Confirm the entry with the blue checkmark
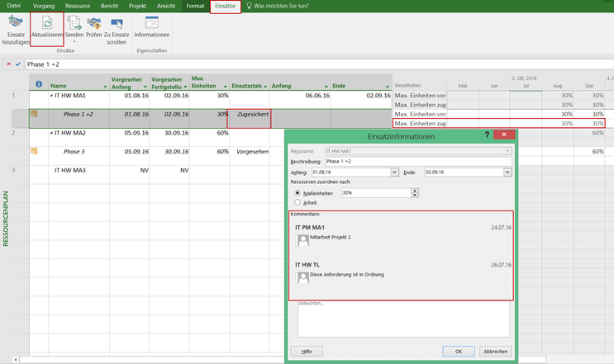 tap(18, 64)
